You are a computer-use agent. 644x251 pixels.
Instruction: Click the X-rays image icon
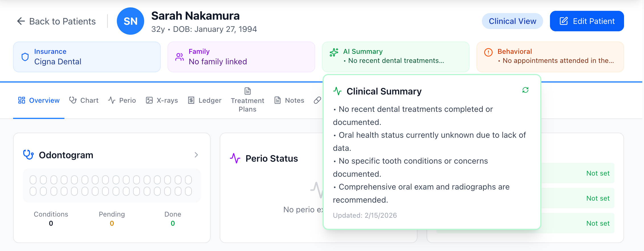pos(149,100)
